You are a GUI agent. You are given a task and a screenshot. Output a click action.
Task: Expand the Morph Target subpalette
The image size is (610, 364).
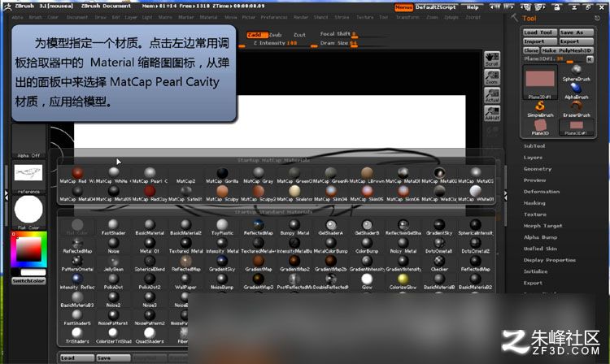542,226
